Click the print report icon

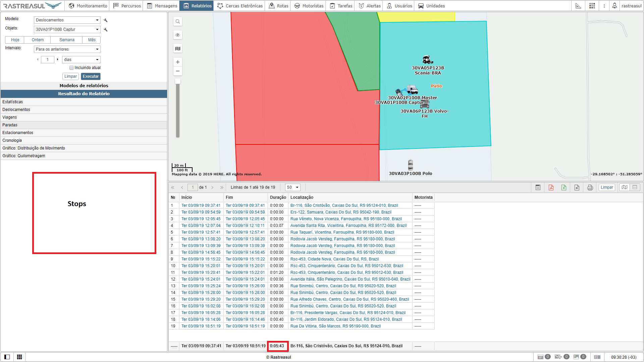coord(590,187)
